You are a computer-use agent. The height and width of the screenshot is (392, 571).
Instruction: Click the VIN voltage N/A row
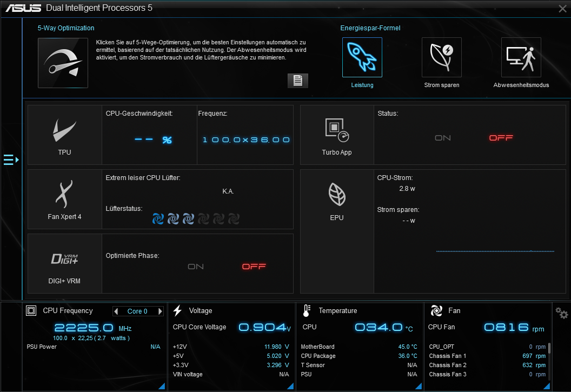[231, 374]
